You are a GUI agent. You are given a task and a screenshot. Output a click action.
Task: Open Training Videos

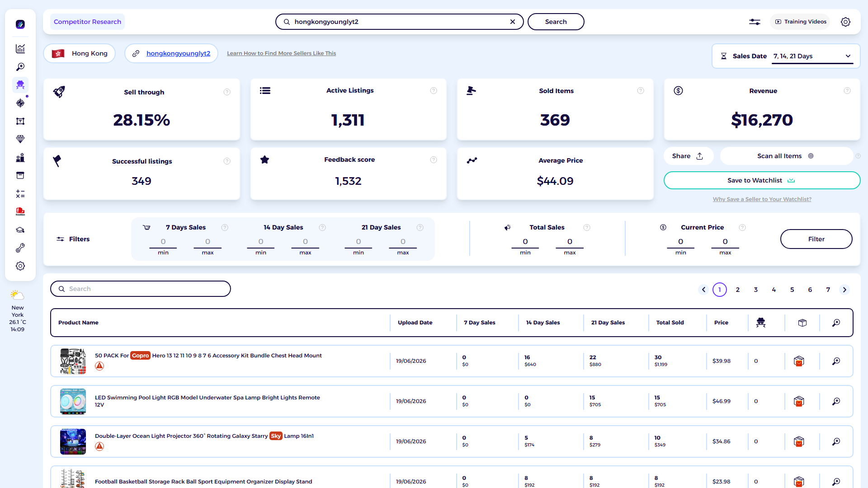(x=801, y=22)
